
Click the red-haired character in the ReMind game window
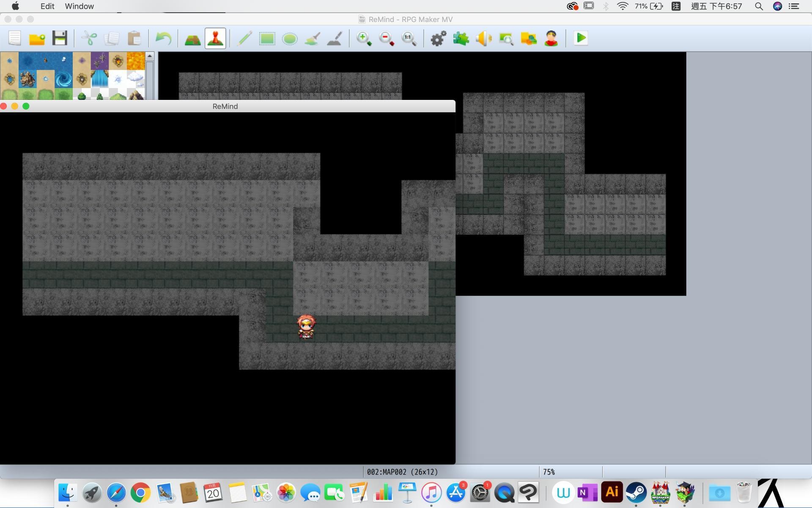[x=306, y=327]
